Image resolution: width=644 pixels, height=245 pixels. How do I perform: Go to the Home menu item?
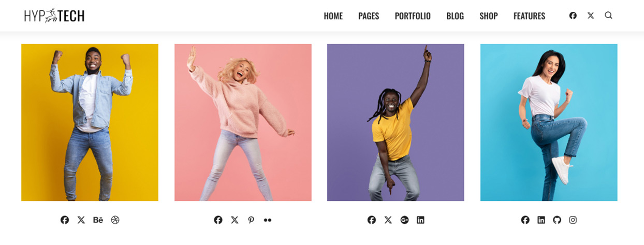click(333, 16)
